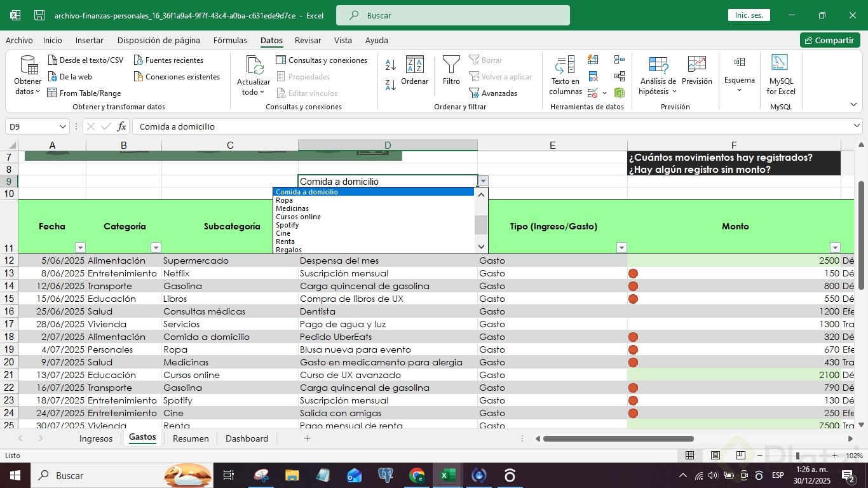Sort descending with the Z-A icon
The width and height of the screenshot is (868, 488).
(391, 85)
